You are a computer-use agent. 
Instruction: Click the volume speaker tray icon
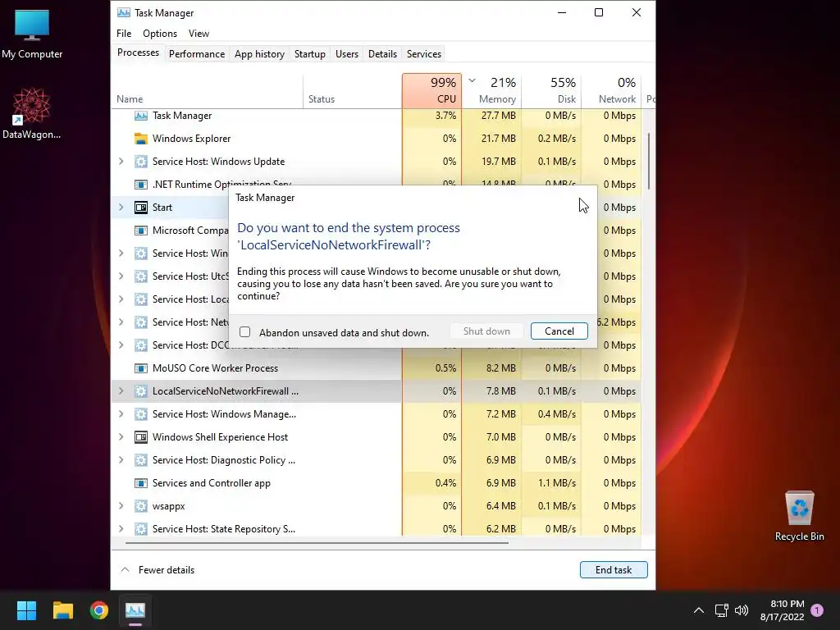point(742,610)
